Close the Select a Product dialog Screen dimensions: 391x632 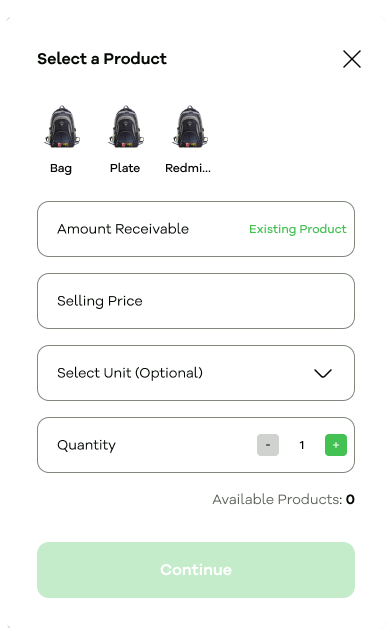(351, 59)
